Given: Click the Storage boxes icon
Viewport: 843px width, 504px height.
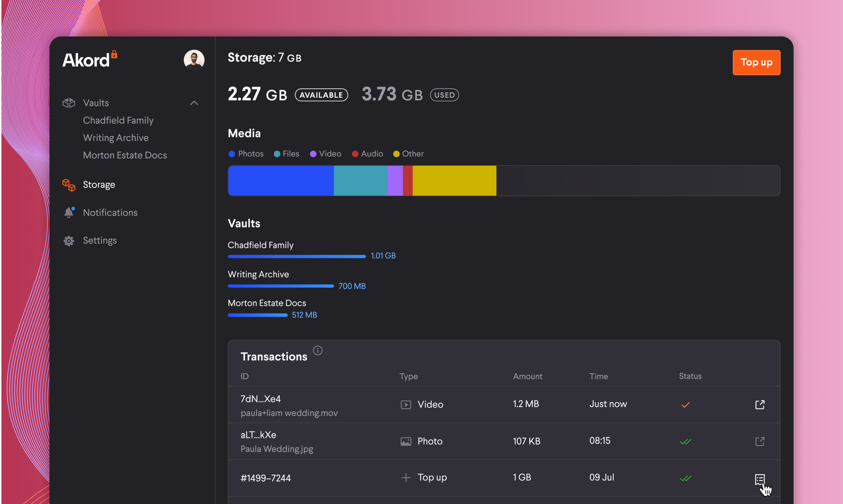Looking at the screenshot, I should [x=69, y=185].
